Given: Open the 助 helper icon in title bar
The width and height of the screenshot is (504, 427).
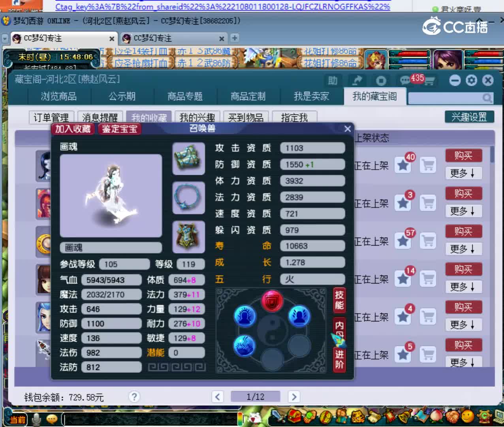Looking at the screenshot, I should 333,81.
